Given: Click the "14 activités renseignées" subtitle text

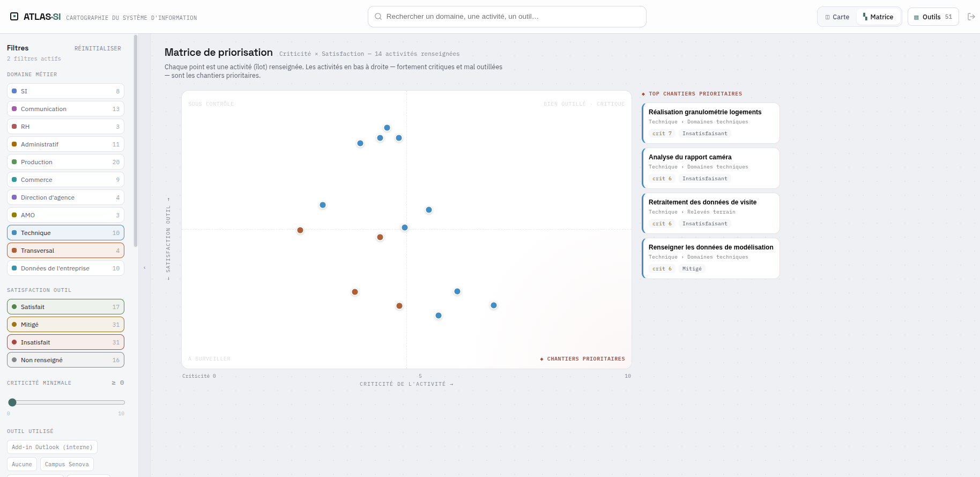Looking at the screenshot, I should click(417, 54).
